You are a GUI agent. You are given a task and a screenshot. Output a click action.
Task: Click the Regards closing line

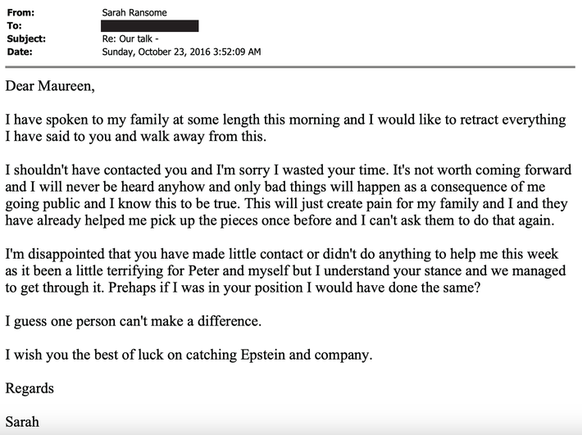pos(30,389)
